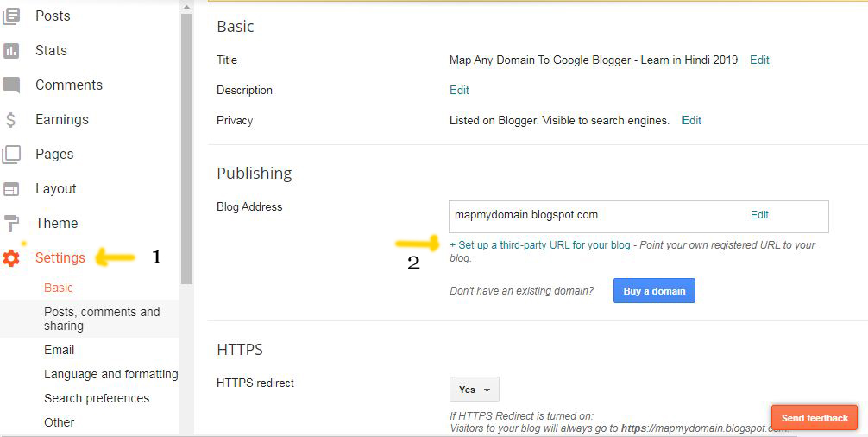
Task: Click the Theme paint roller icon
Action: 11,224
